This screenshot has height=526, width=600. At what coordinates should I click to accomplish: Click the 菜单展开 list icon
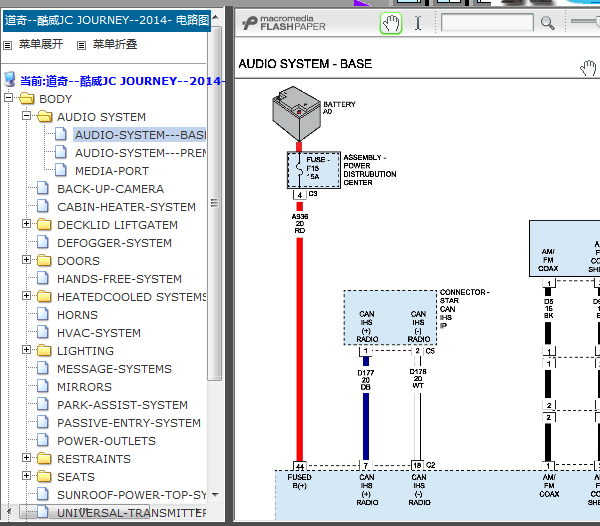[7, 46]
